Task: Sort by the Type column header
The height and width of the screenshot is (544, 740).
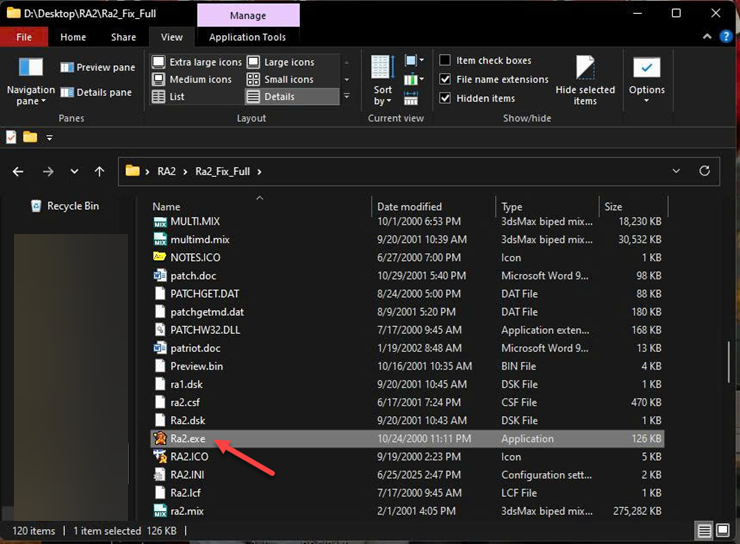Action: (512, 207)
